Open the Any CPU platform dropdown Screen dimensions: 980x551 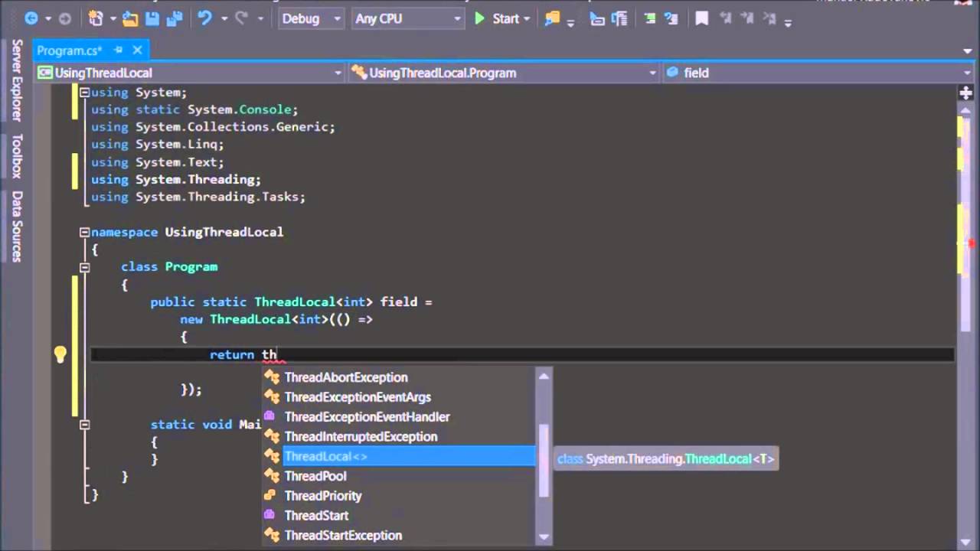[x=409, y=18]
